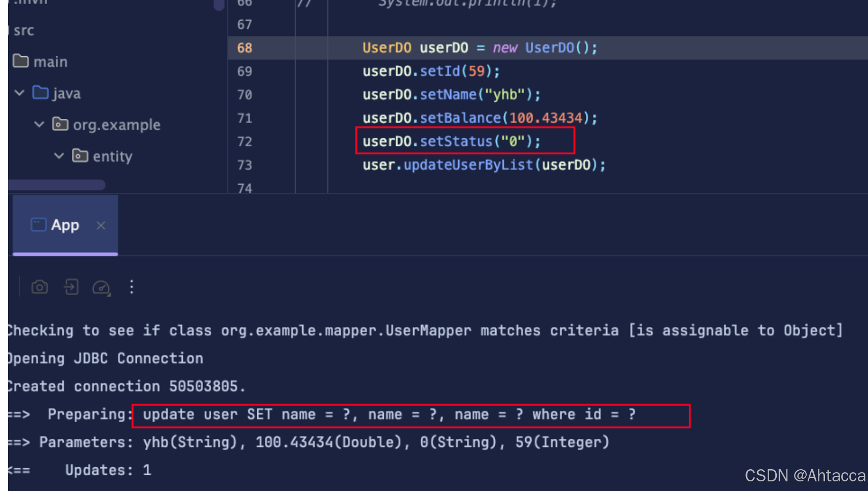Click the entity package icon
Image resolution: width=868 pixels, height=491 pixels.
tap(80, 155)
